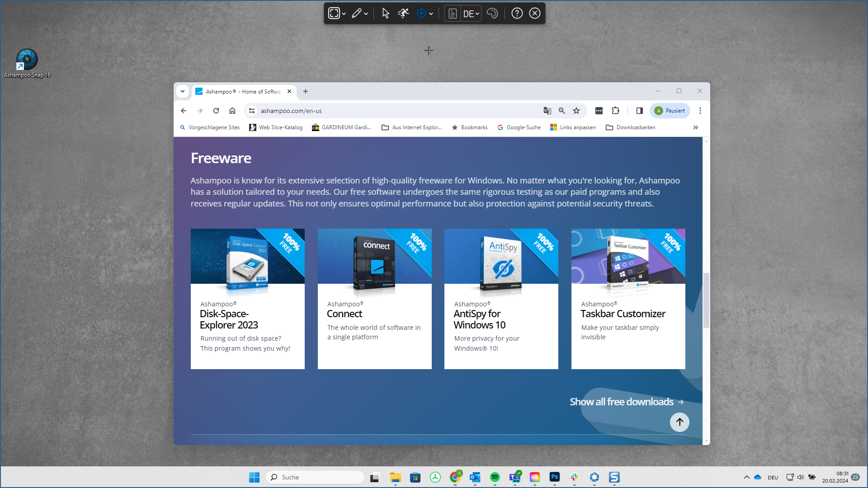
Task: Show more bookmarks with double chevron
Action: coord(696,127)
